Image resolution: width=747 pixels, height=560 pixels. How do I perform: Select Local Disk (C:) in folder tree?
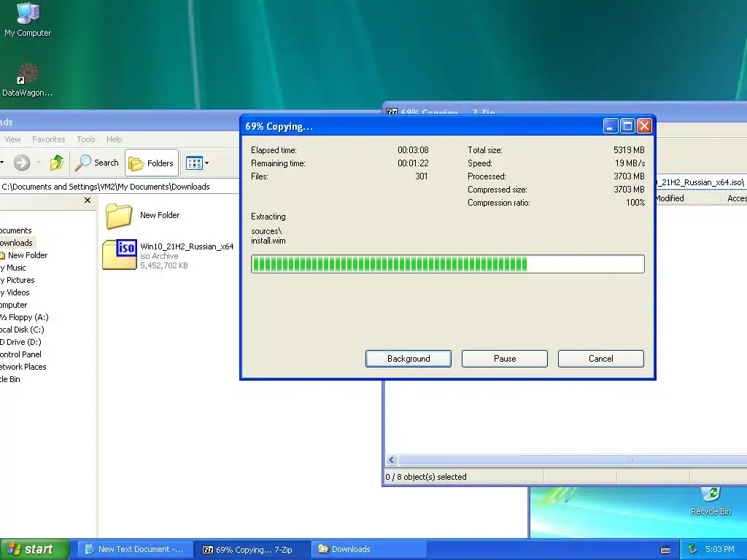pos(22,330)
